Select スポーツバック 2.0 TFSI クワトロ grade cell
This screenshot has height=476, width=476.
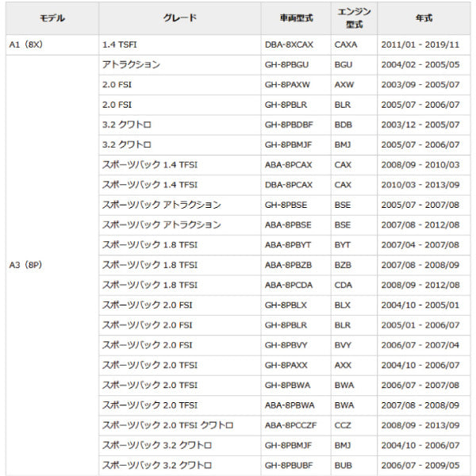pyautogui.click(x=167, y=424)
